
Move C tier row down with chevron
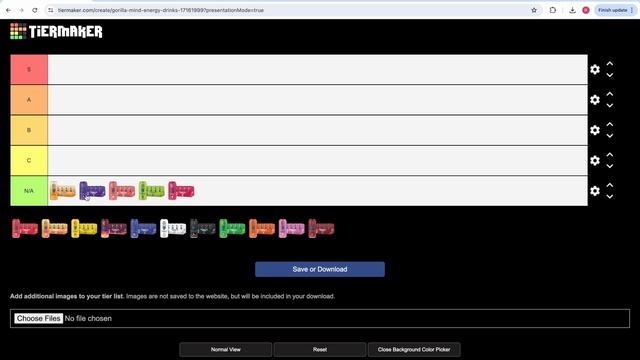(609, 166)
